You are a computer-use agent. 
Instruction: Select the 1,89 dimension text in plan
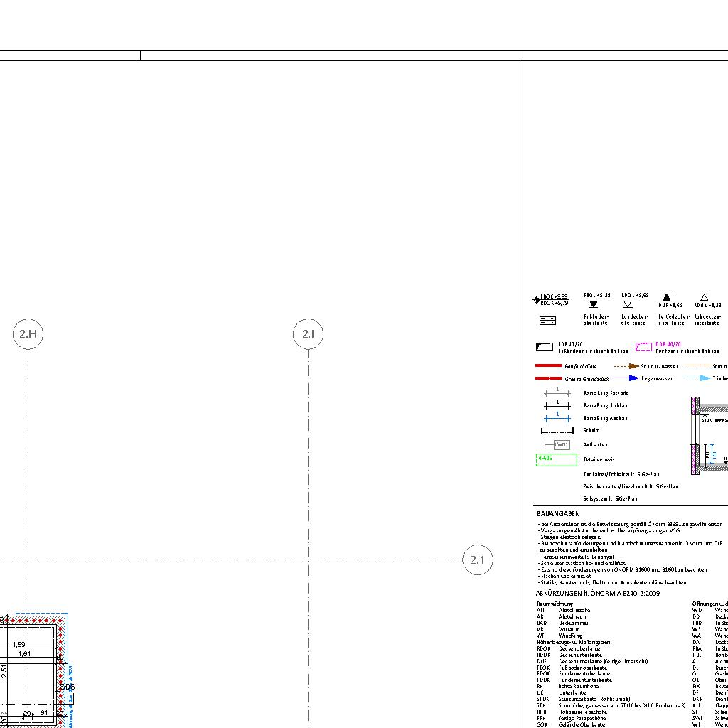(19, 644)
